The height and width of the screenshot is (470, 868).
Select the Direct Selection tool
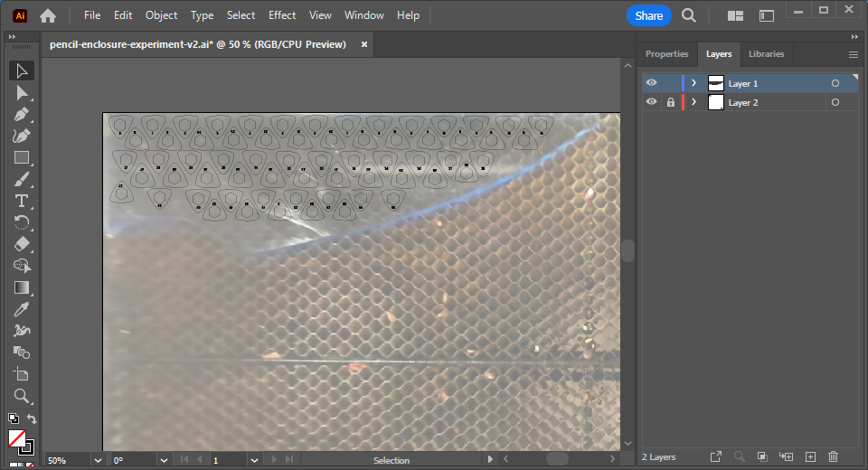pyautogui.click(x=23, y=92)
